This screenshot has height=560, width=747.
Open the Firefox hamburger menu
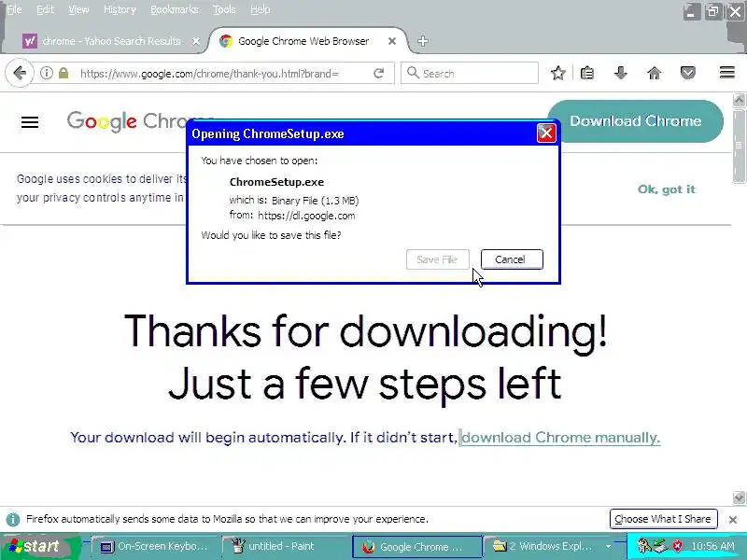[x=727, y=73]
